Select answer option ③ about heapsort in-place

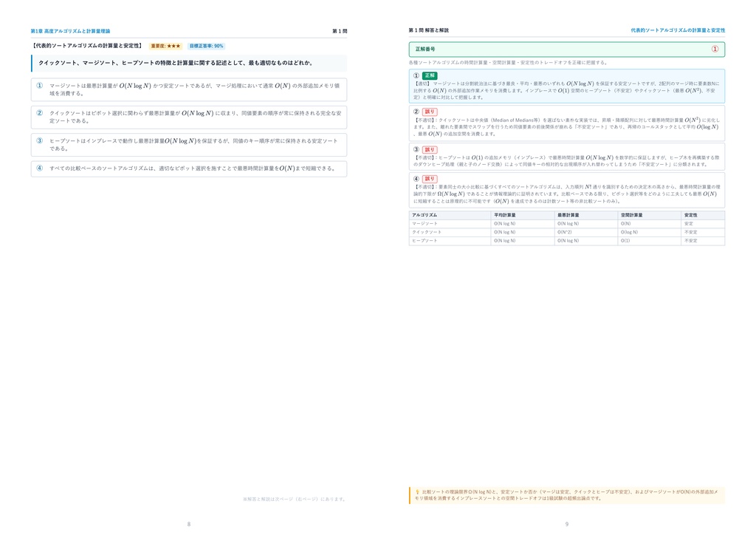[188, 145]
